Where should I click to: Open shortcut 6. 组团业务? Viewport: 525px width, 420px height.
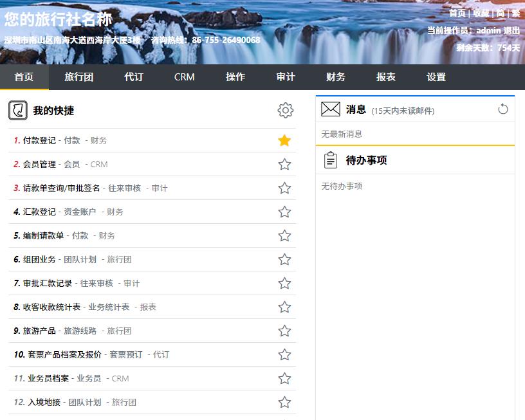39,259
